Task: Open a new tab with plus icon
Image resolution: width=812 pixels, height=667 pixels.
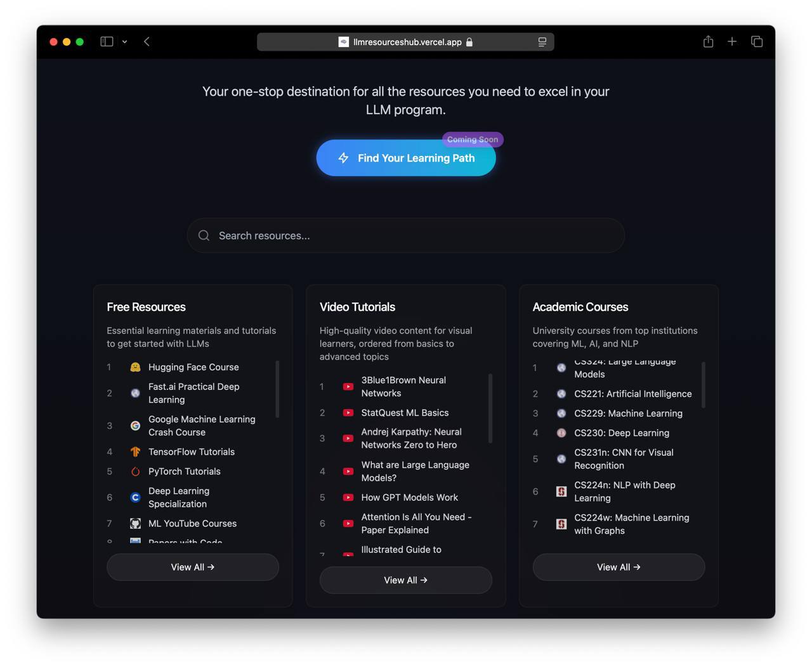Action: 732,41
